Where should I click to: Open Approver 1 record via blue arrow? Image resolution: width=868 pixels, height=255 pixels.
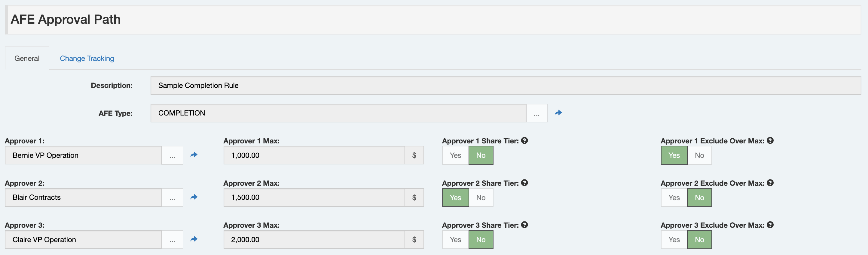[x=194, y=155]
